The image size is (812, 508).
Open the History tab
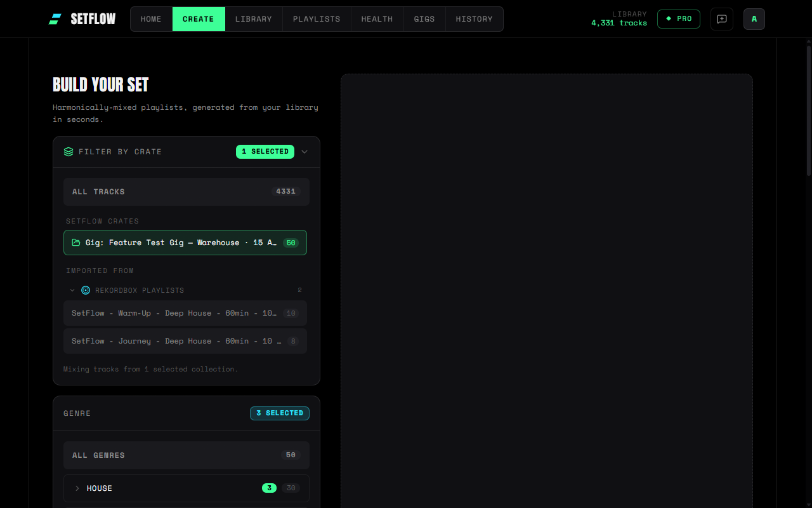pyautogui.click(x=475, y=19)
